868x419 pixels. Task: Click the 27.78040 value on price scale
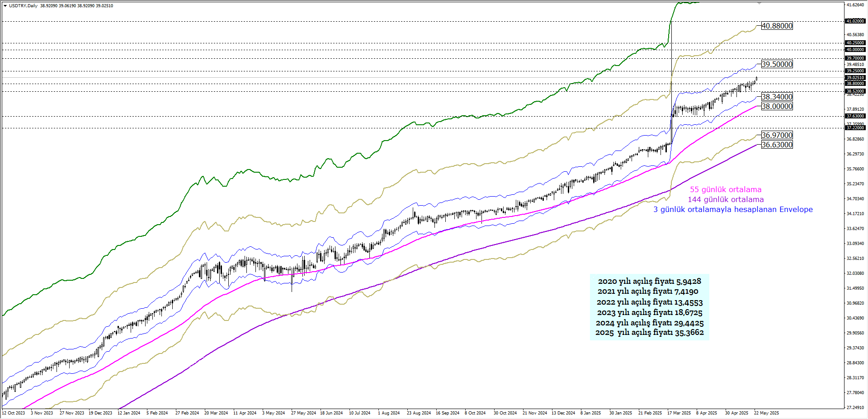coord(855,393)
